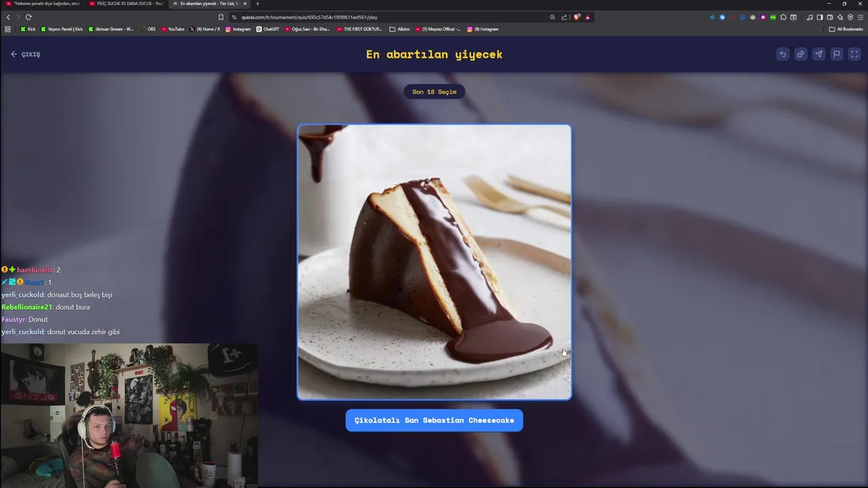Click the 'En abartılan yiyecek' title

(x=434, y=54)
